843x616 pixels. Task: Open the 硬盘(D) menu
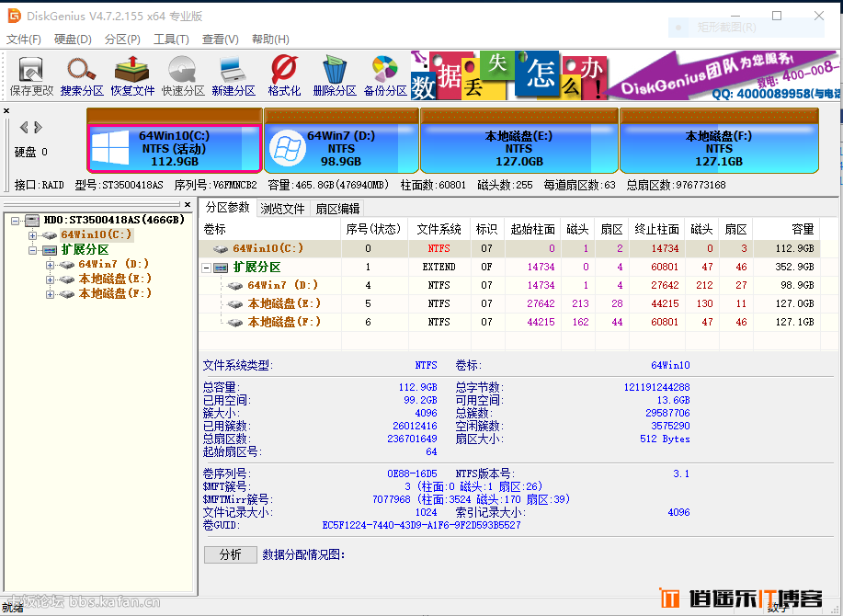(74, 40)
